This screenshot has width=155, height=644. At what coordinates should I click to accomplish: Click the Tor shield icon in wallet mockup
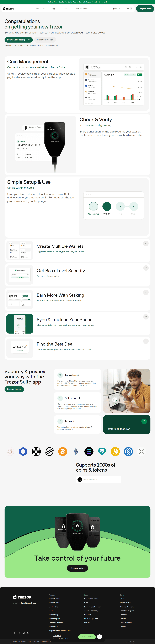click(130, 67)
